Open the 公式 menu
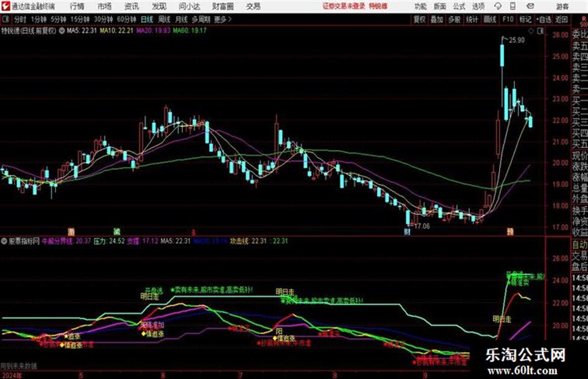 [x=459, y=6]
